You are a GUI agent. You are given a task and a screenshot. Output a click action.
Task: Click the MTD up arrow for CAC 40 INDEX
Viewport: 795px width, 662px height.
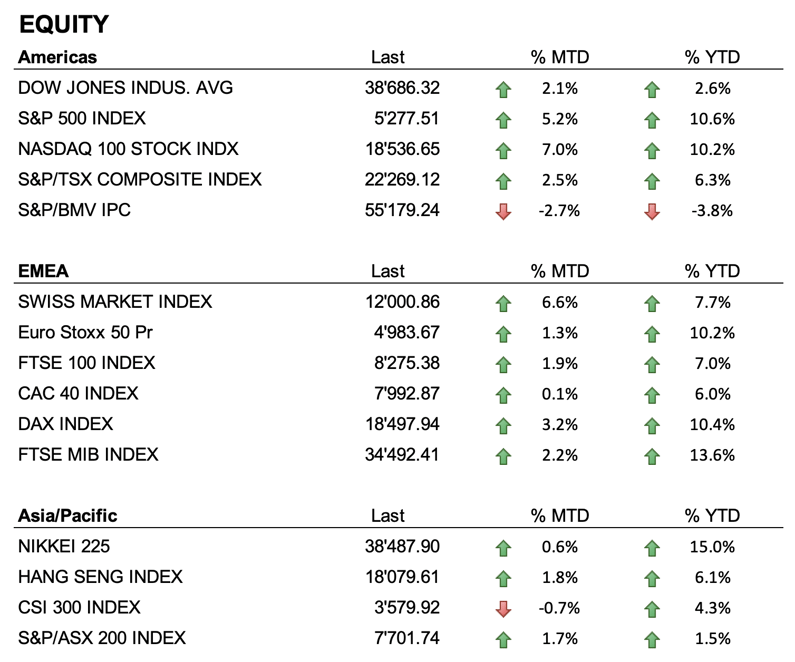pos(503,395)
